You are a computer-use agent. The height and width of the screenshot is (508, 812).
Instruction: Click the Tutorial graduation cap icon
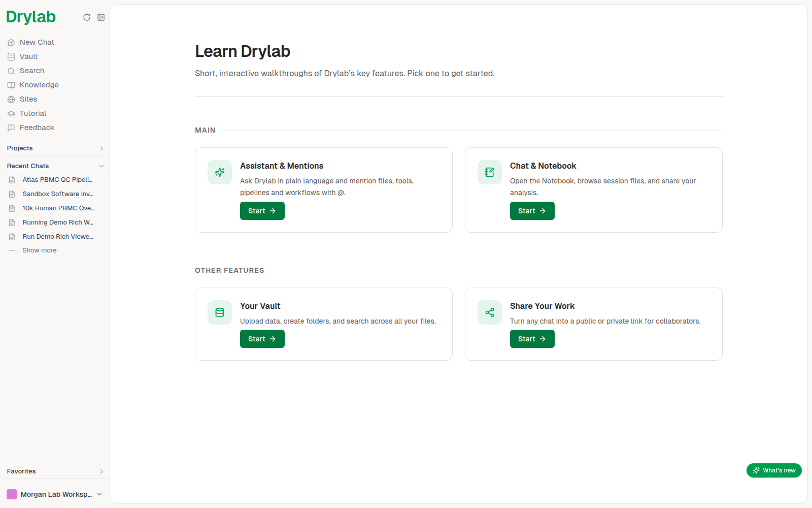11,114
